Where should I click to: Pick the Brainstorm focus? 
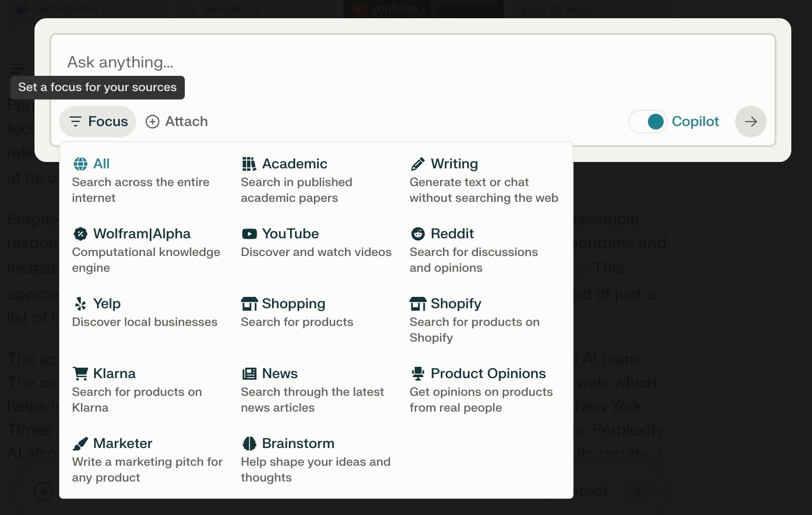coord(316,460)
